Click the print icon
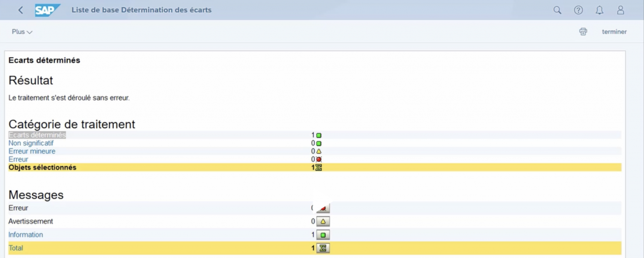The image size is (644, 258). coord(583,31)
